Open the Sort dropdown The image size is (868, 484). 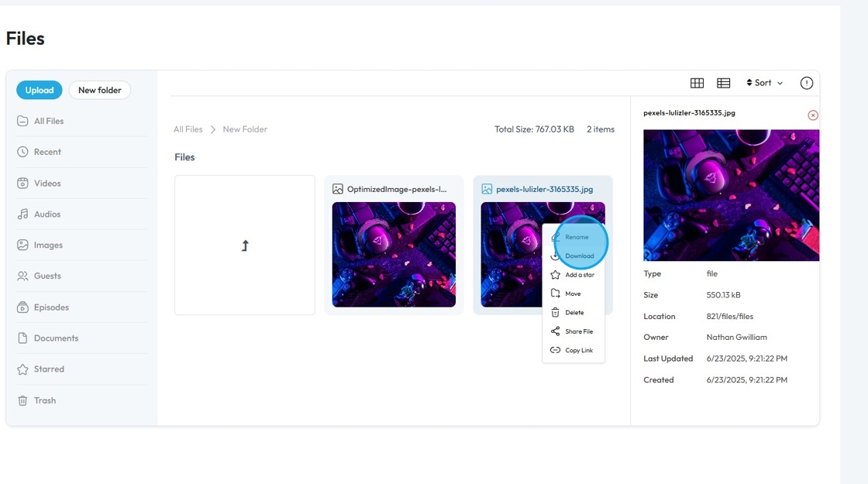(764, 83)
